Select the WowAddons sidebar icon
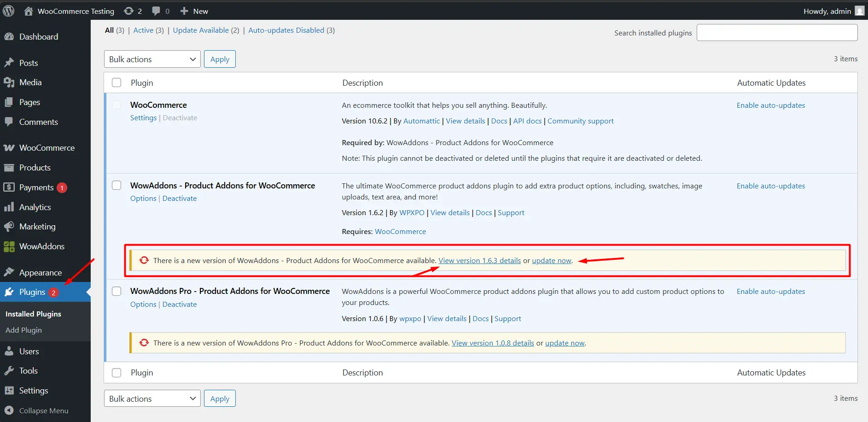 (8, 246)
